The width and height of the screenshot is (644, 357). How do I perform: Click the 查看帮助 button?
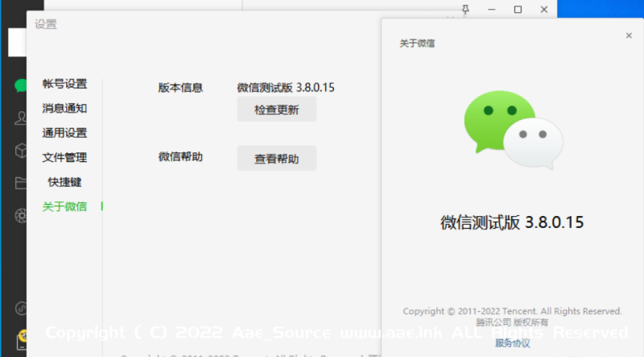coord(276,159)
